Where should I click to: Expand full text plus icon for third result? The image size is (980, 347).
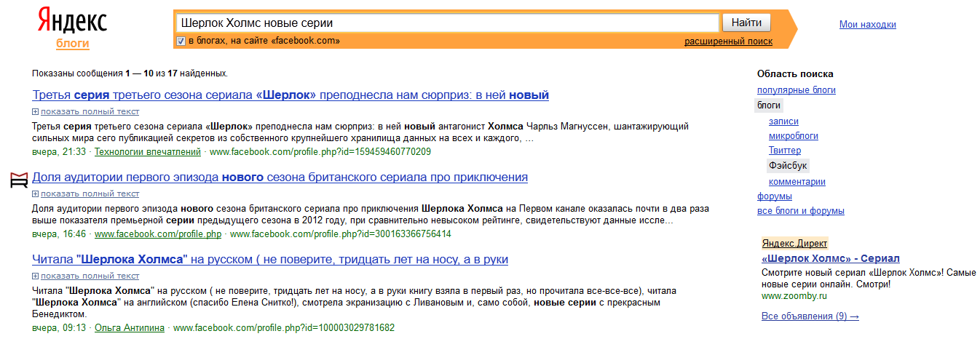pyautogui.click(x=36, y=276)
